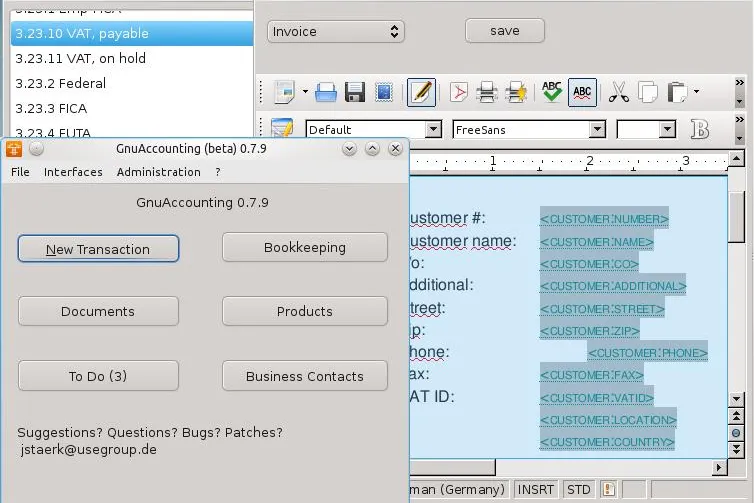Open the Products button

(305, 311)
